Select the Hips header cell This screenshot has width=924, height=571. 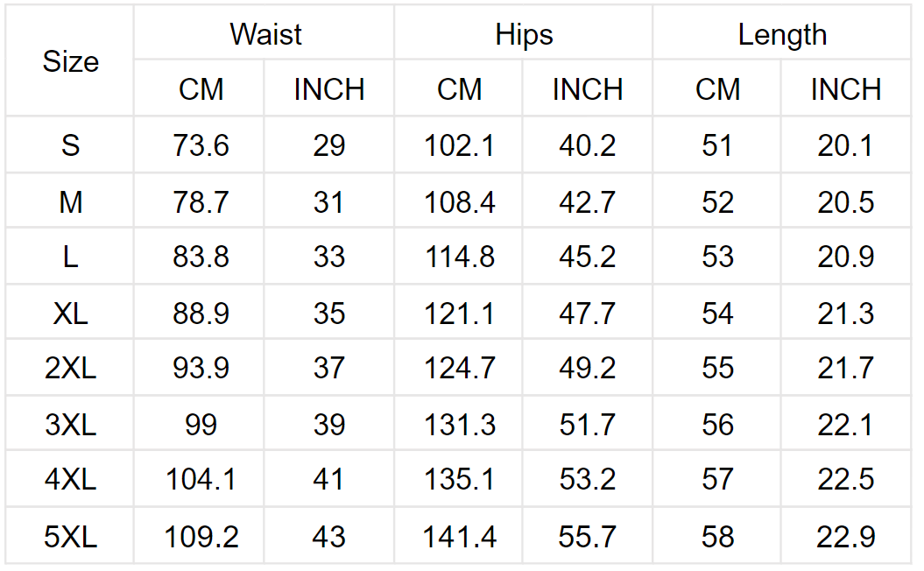(523, 33)
